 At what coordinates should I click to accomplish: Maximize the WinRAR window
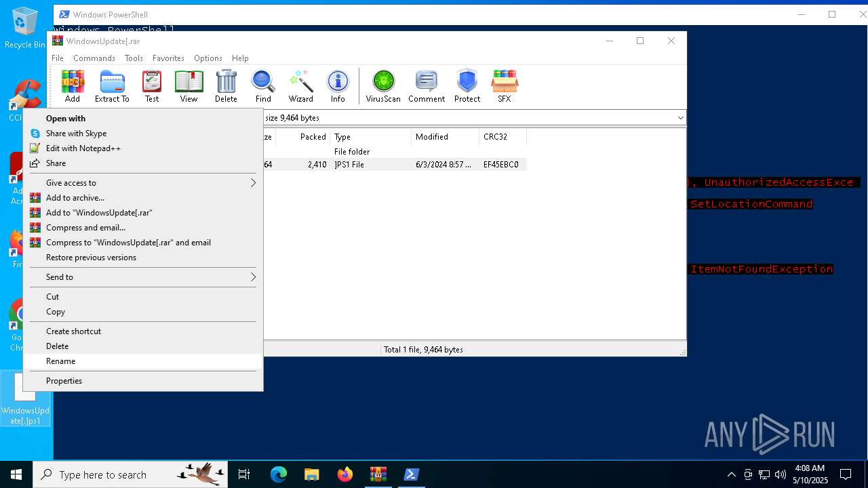pyautogui.click(x=640, y=41)
